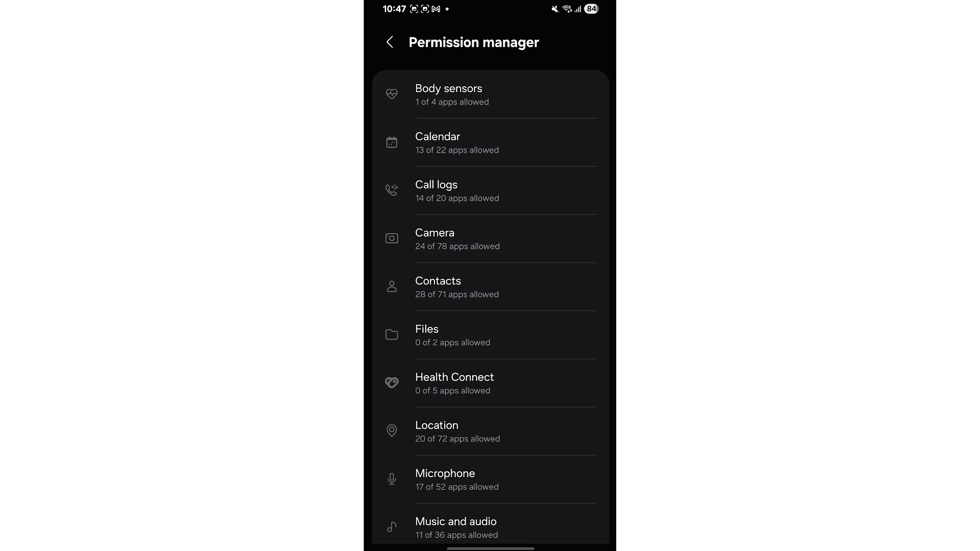
Task: Tap the Microphone permission icon
Action: pos(392,479)
